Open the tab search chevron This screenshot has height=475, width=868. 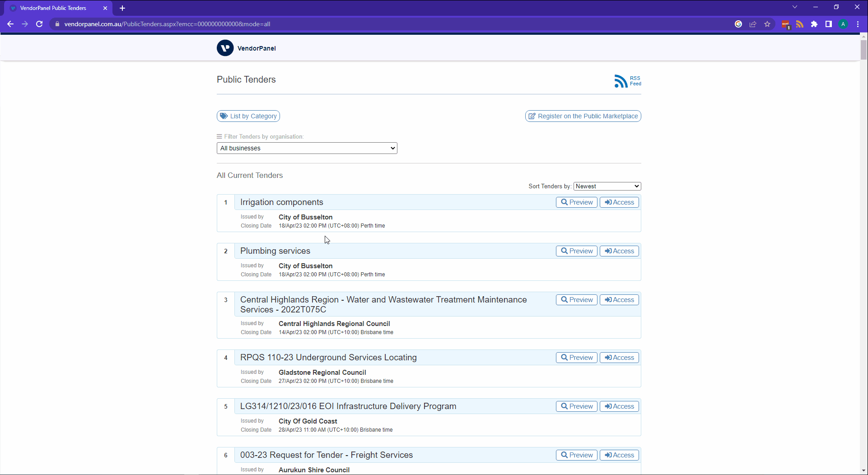click(795, 7)
